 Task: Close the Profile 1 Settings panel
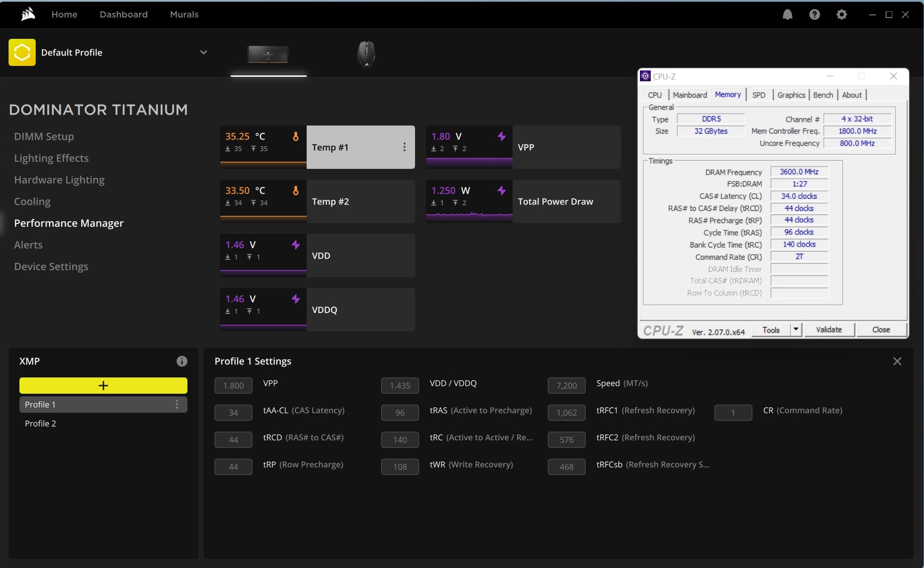(897, 361)
